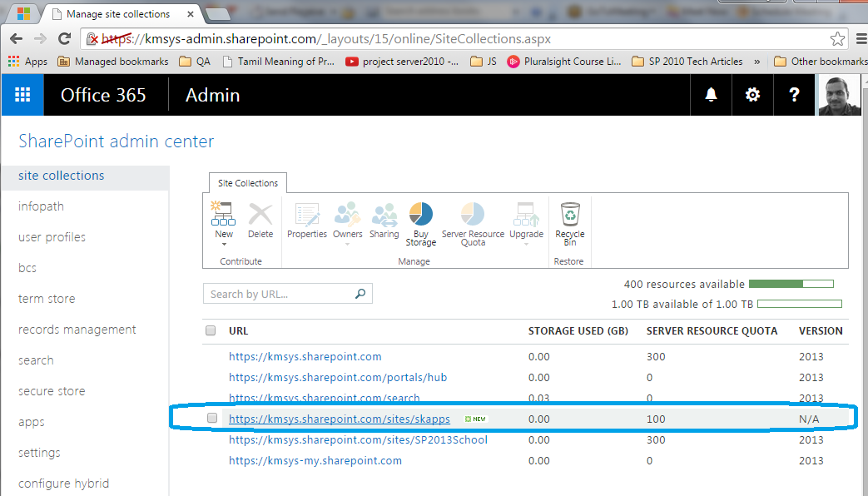This screenshot has height=496, width=868.
Task: Open the user profile photo menu
Action: [x=839, y=95]
